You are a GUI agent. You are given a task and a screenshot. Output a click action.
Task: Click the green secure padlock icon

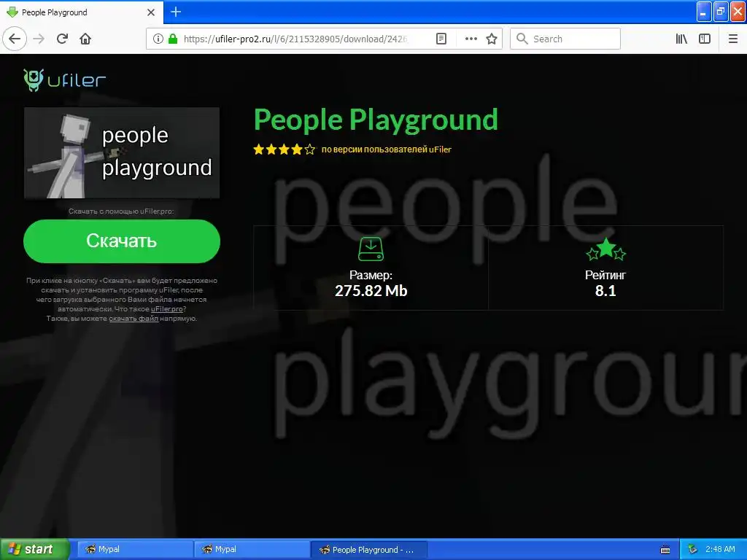(173, 39)
